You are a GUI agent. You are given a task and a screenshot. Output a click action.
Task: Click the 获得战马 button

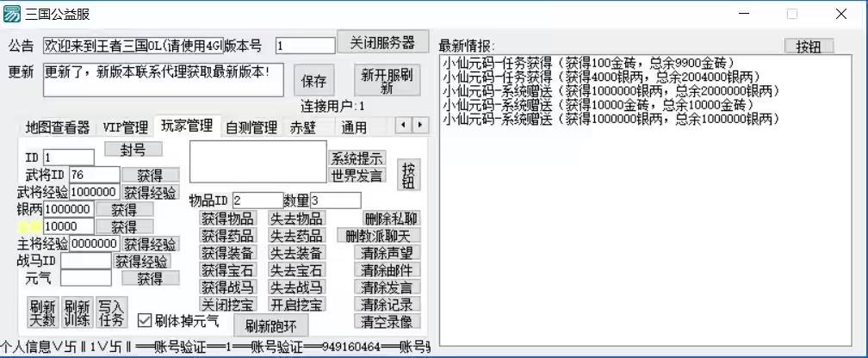227,287
